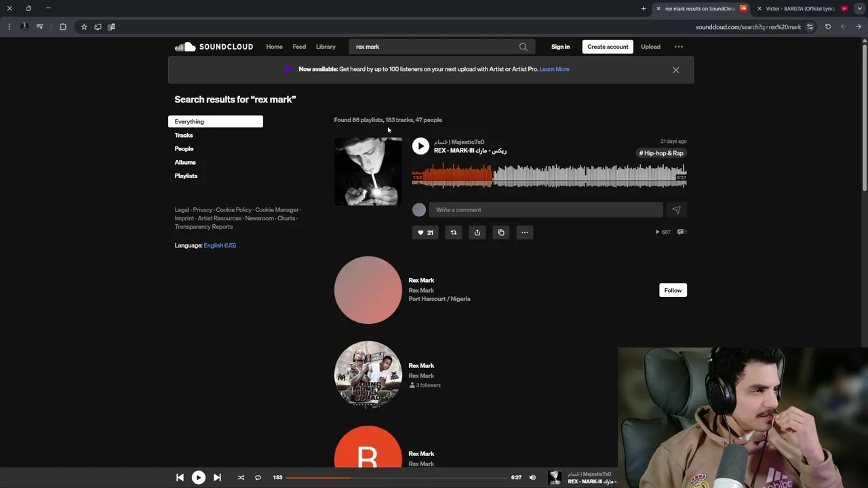The height and width of the screenshot is (488, 868).
Task: Open the track's More options menu
Action: pos(525,232)
